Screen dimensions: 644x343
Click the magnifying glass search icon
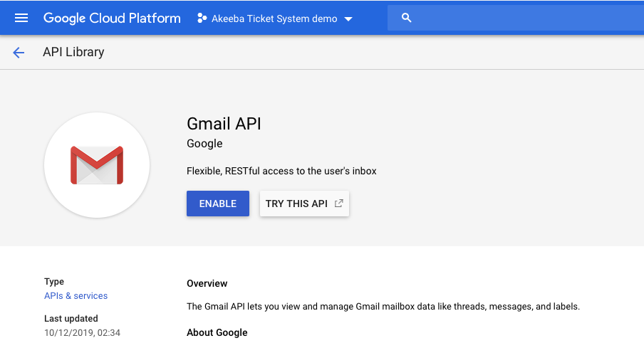[x=406, y=18]
